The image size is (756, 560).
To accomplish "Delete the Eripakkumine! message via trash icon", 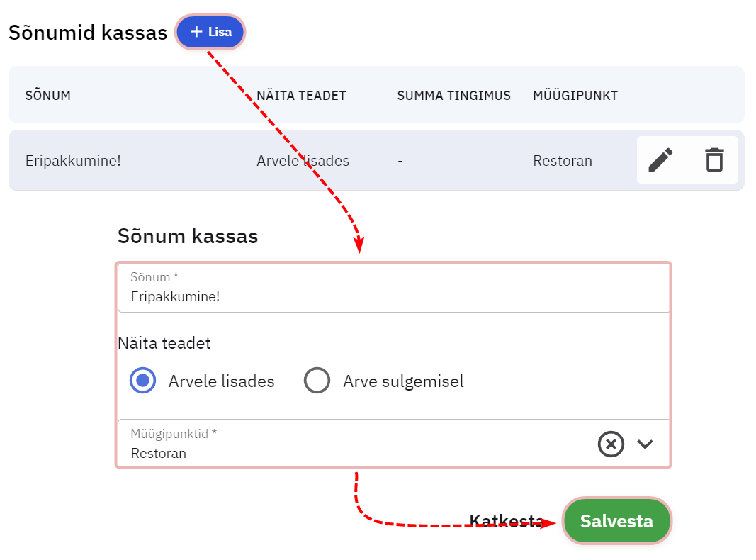I will pos(714,160).
